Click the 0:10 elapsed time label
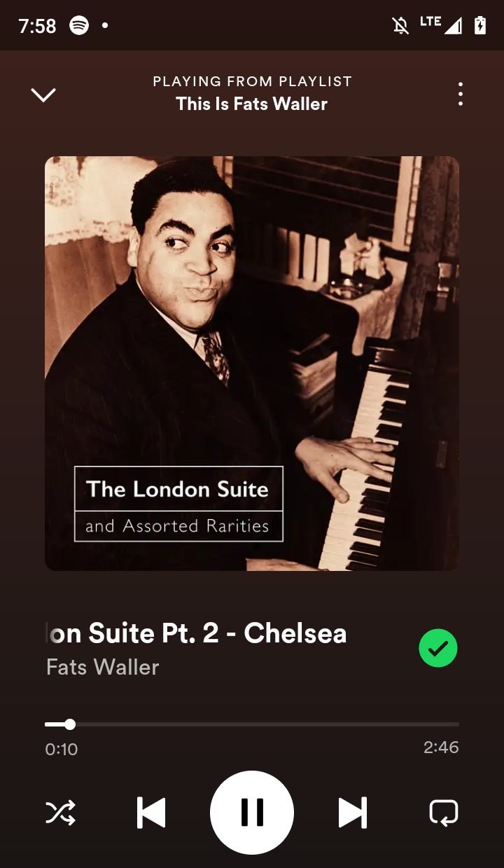This screenshot has width=504, height=868. tap(62, 749)
